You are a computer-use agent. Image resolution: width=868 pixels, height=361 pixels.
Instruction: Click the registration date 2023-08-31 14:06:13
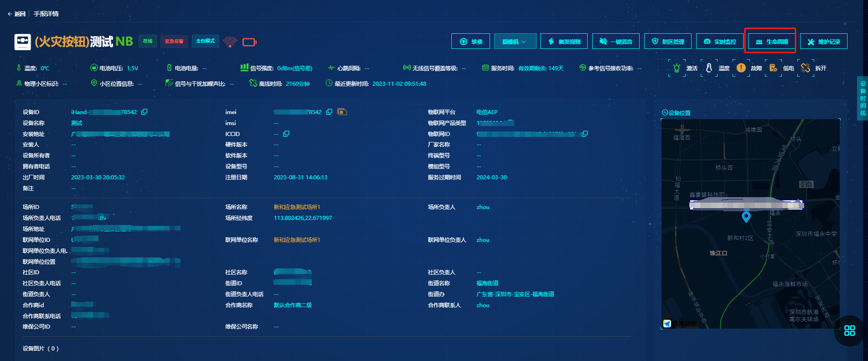coord(300,178)
